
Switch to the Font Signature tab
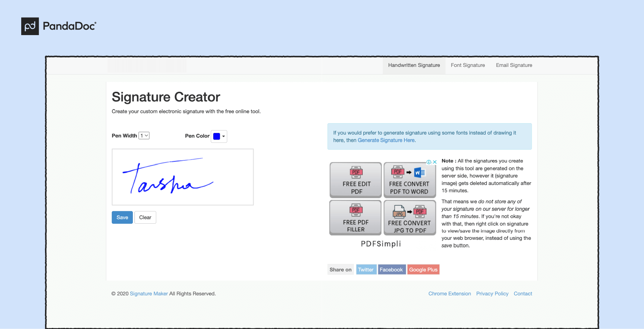468,65
